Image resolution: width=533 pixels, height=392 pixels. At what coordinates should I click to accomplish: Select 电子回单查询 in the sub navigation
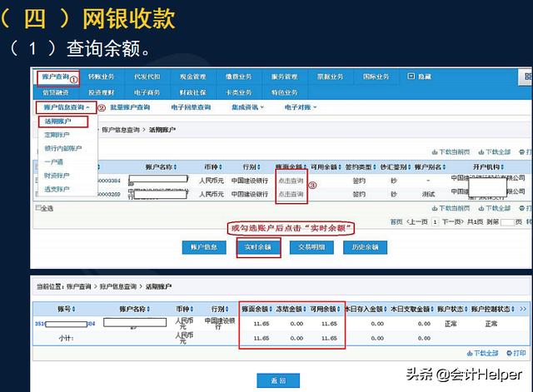pyautogui.click(x=191, y=107)
